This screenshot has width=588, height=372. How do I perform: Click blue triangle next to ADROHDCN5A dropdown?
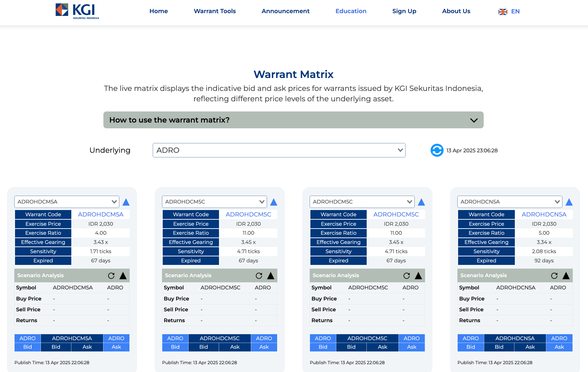(569, 202)
